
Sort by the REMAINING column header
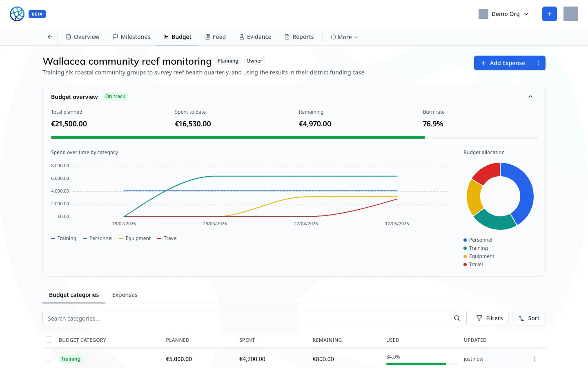point(327,340)
